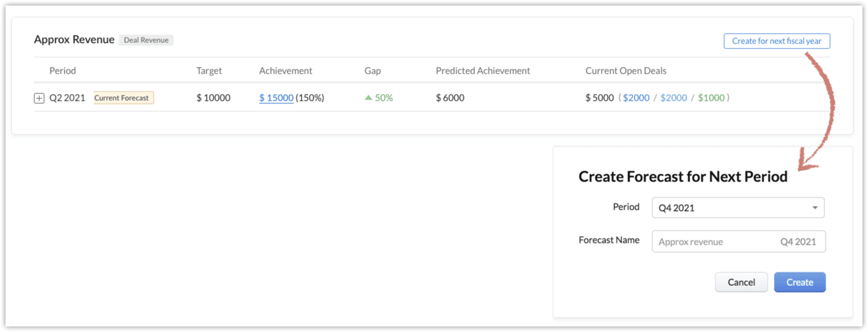Click the Current Open Deals column header
Viewport: 868px width, 332px height.
coord(625,71)
